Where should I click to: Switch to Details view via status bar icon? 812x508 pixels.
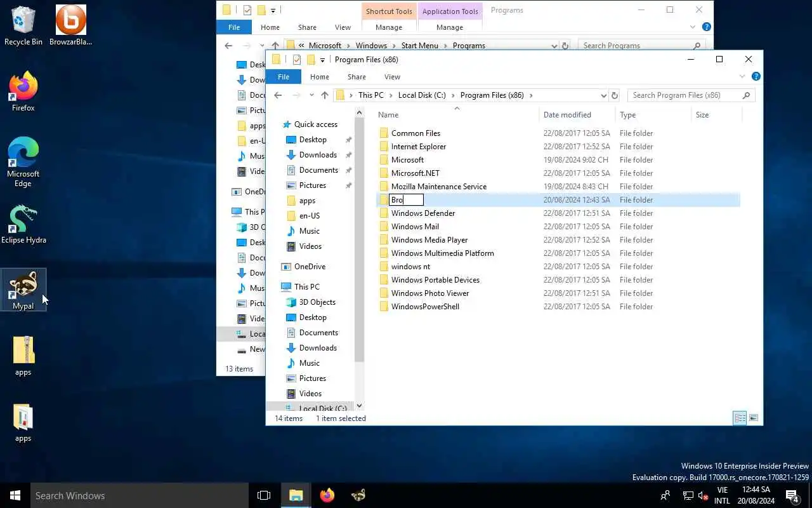[740, 418]
